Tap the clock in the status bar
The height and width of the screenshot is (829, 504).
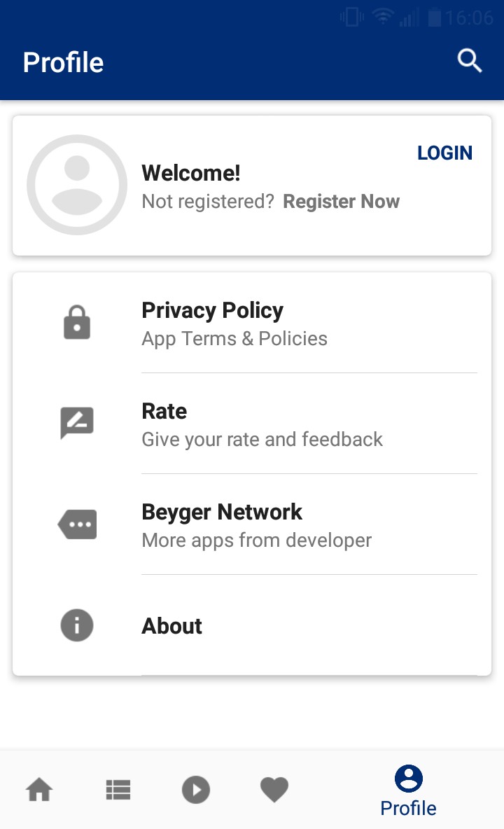point(469,18)
